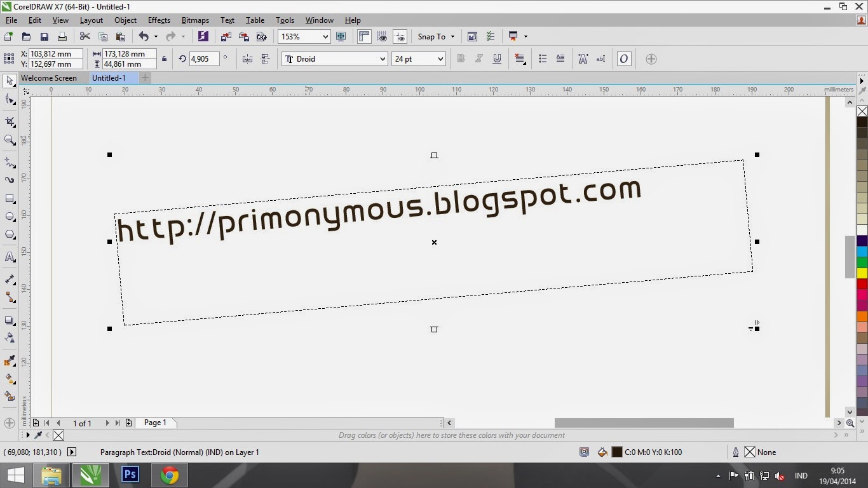The width and height of the screenshot is (868, 488).
Task: Pick the red swatch in the color palette
Action: click(x=862, y=283)
